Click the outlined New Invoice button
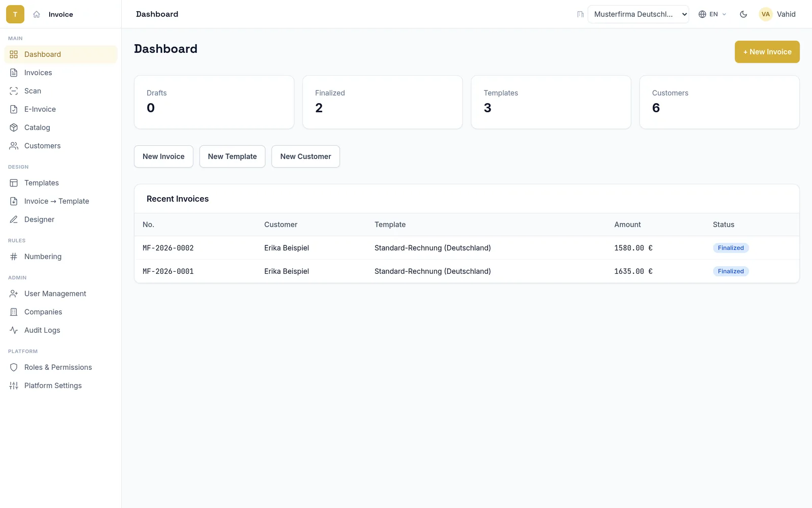The width and height of the screenshot is (812, 508). point(163,156)
